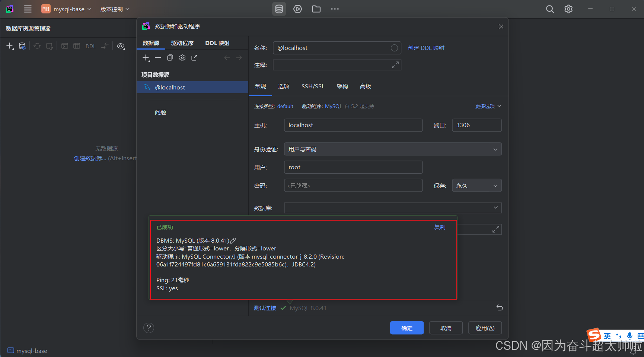The width and height of the screenshot is (644, 357).
Task: Open the 版本控制 dropdown menu
Action: pos(115,9)
